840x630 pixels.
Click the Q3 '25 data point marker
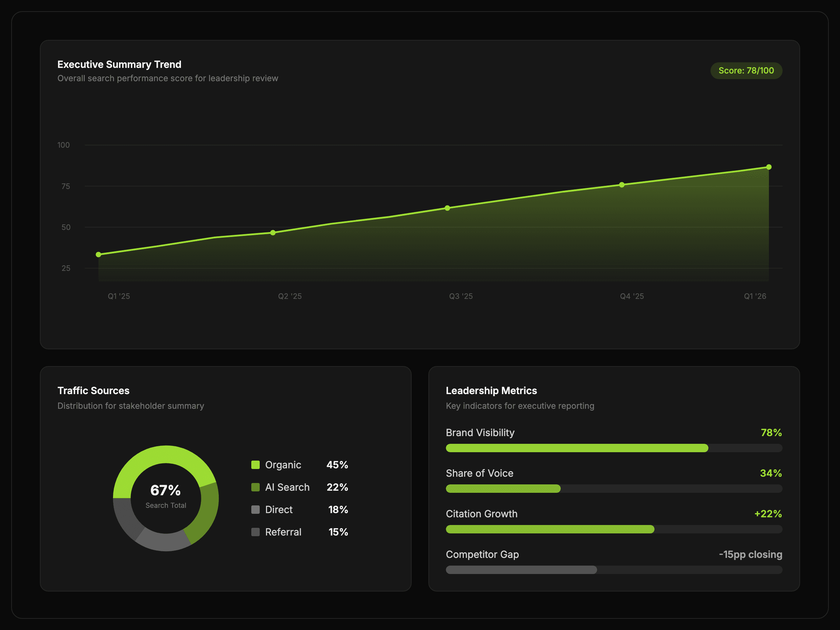[x=447, y=208]
